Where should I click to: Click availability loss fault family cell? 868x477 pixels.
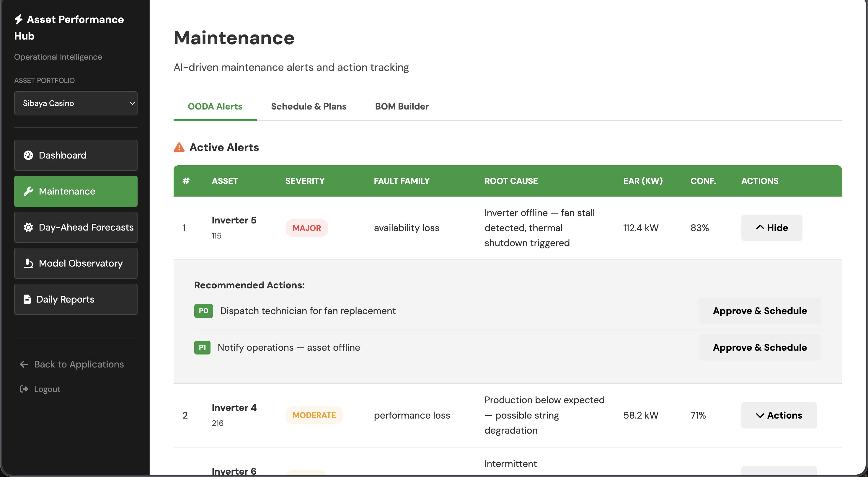(406, 228)
